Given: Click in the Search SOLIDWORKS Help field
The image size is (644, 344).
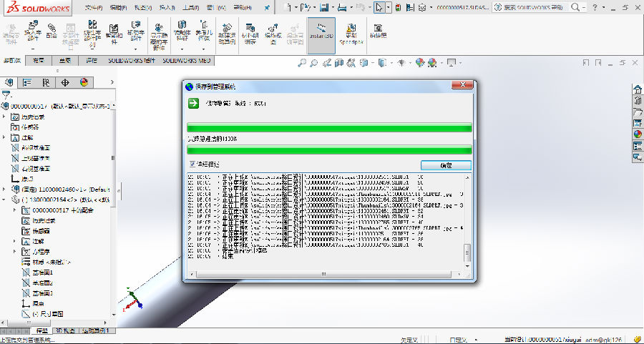Looking at the screenshot, I should click(x=534, y=7).
